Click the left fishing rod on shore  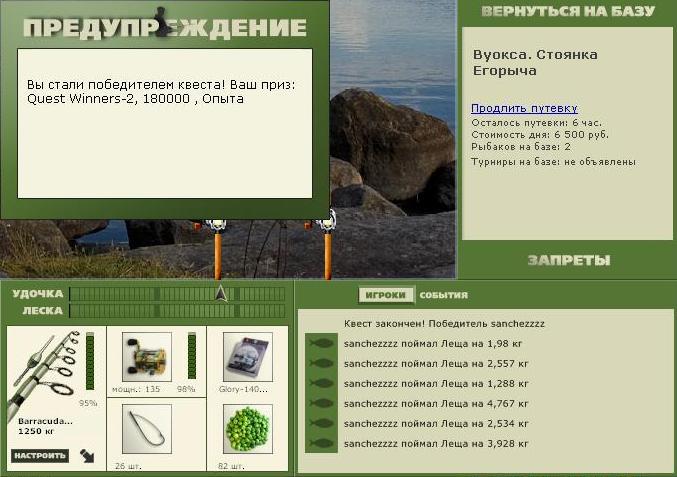point(217,250)
